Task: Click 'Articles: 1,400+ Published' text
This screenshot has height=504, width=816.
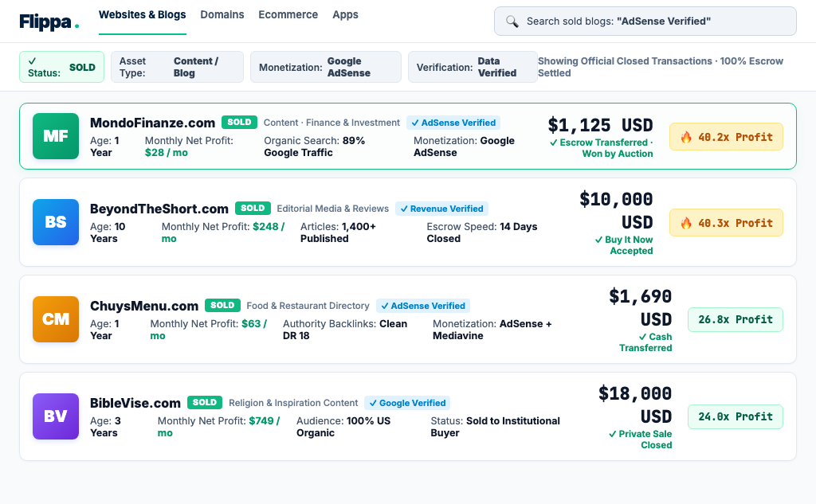Action: pos(338,233)
